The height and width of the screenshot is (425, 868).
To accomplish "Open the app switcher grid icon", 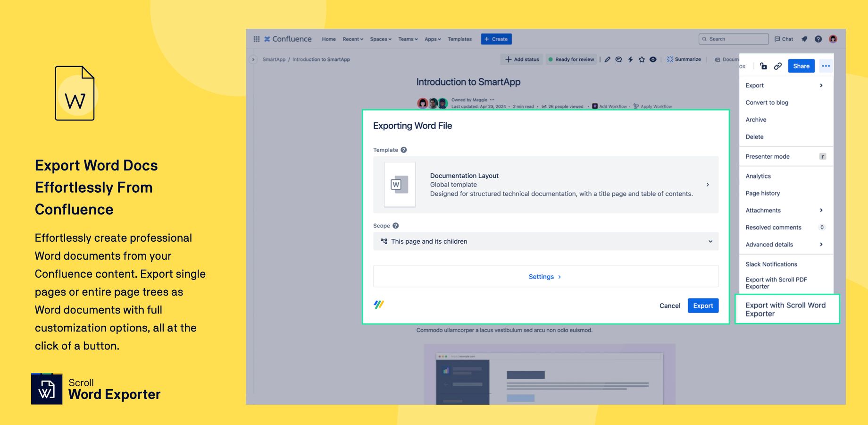I will pyautogui.click(x=257, y=39).
